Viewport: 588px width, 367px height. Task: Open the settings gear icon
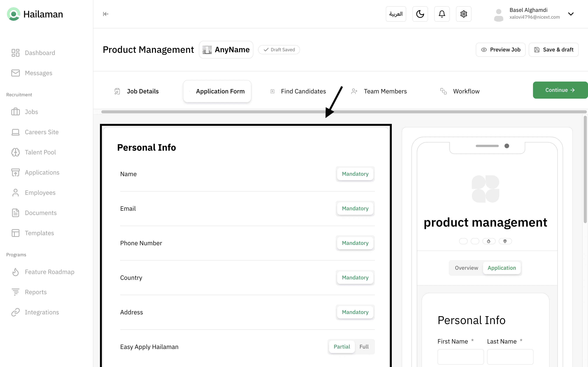463,14
